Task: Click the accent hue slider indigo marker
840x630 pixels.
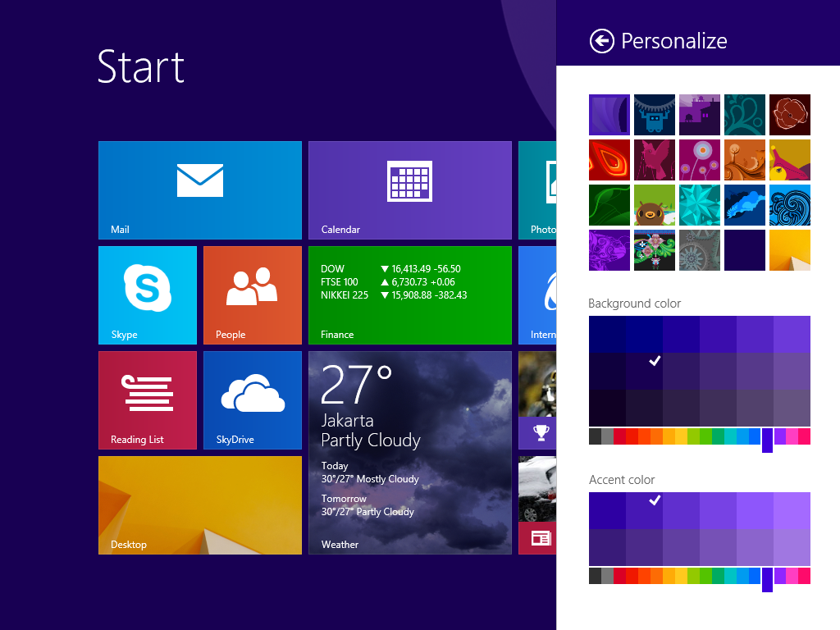Action: click(x=767, y=580)
